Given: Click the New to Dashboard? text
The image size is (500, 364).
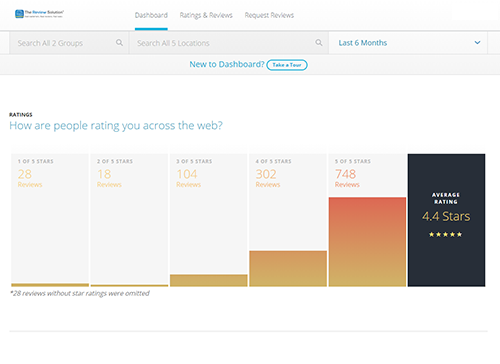Looking at the screenshot, I should pos(227,64).
